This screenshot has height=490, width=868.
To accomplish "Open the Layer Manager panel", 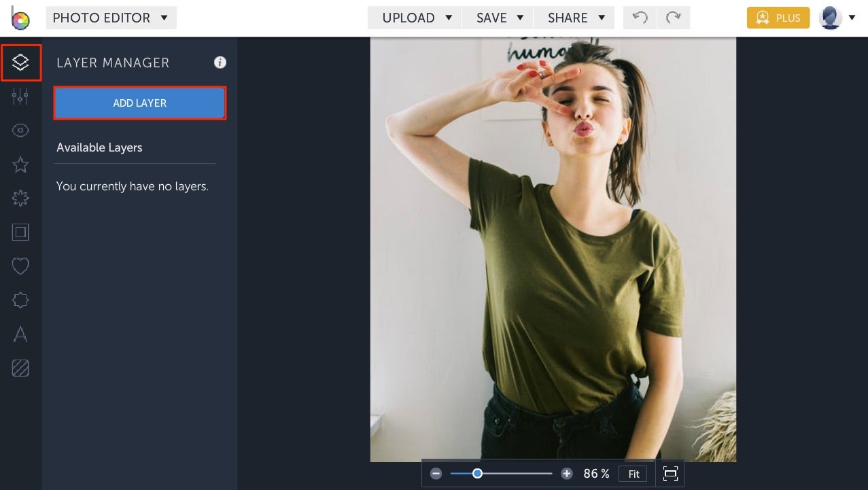I will pos(20,63).
